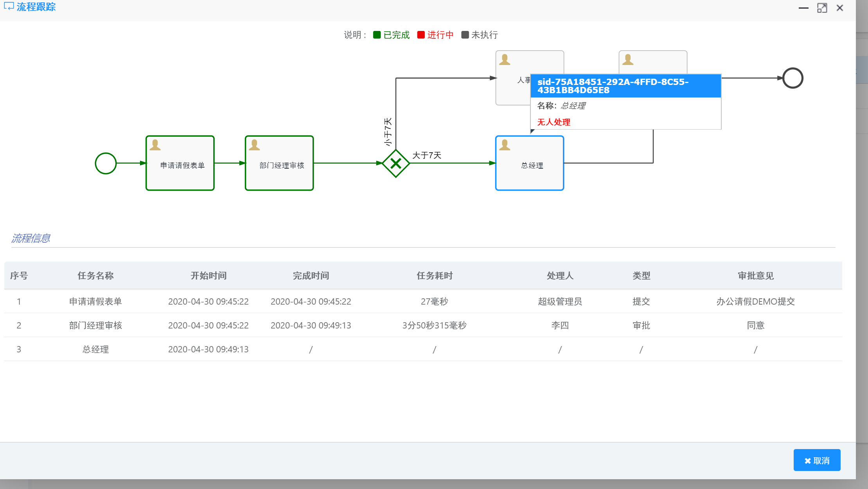The width and height of the screenshot is (868, 489).
Task: Select the 申请请假表单 task node
Action: click(x=180, y=163)
